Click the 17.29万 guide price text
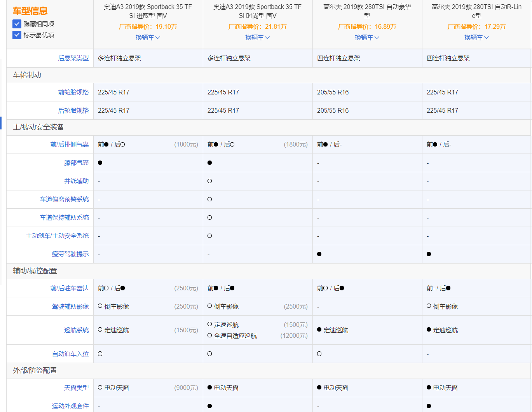 click(x=495, y=27)
